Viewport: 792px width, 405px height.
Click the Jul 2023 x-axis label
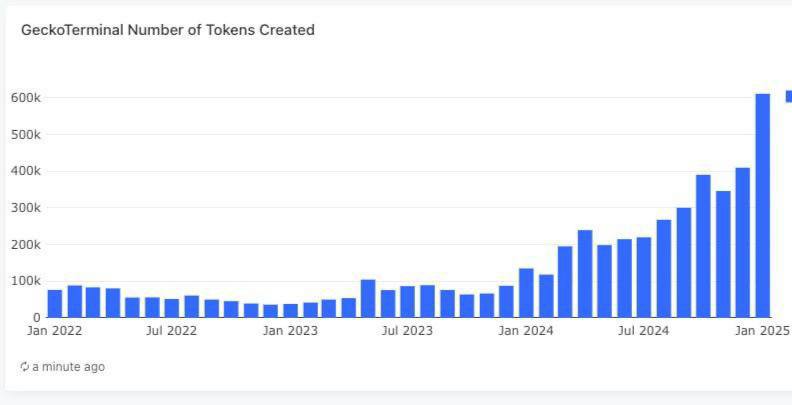pos(407,331)
